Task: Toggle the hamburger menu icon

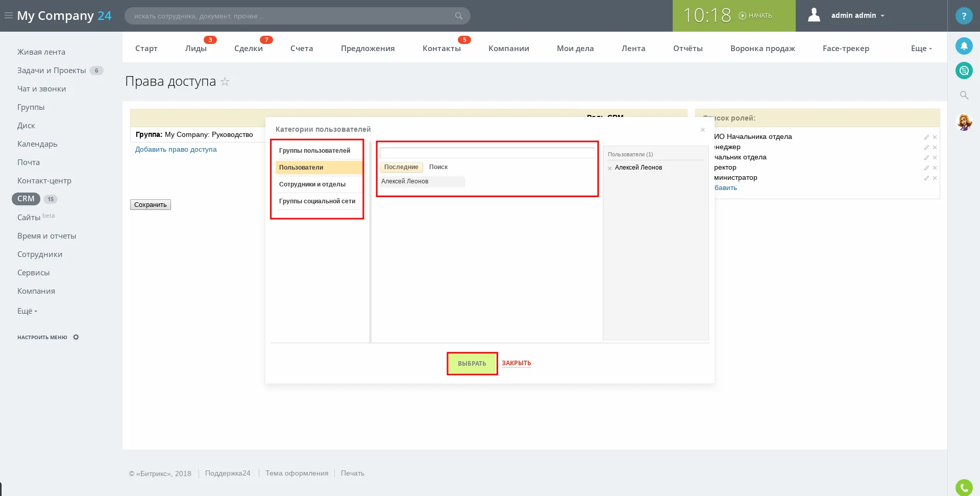Action: pyautogui.click(x=9, y=15)
